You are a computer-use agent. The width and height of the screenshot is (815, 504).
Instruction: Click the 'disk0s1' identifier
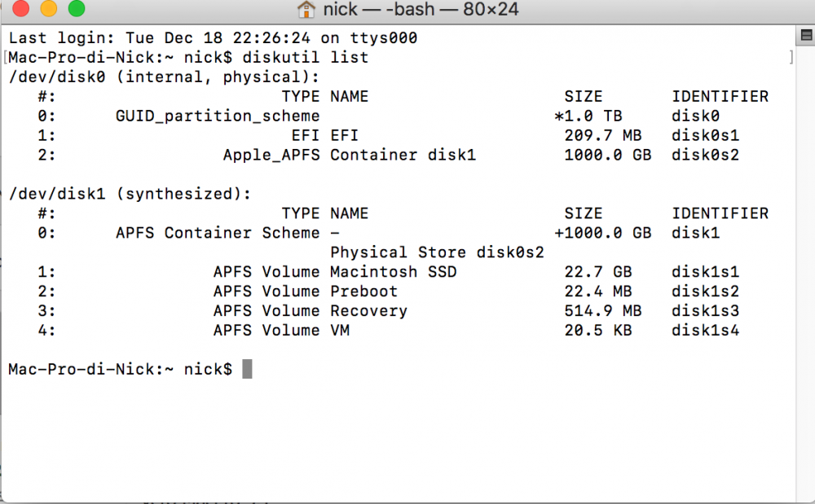(x=705, y=135)
